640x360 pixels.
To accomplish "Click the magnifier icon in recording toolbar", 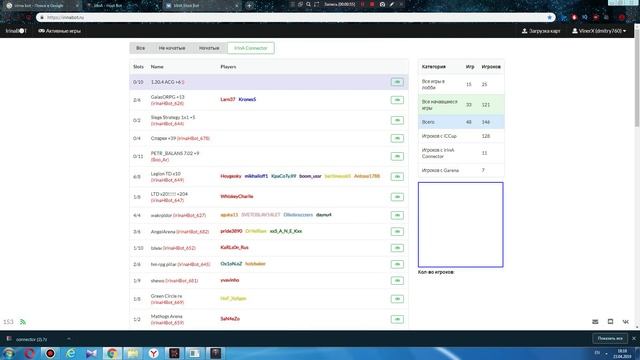I will pyautogui.click(x=308, y=4).
